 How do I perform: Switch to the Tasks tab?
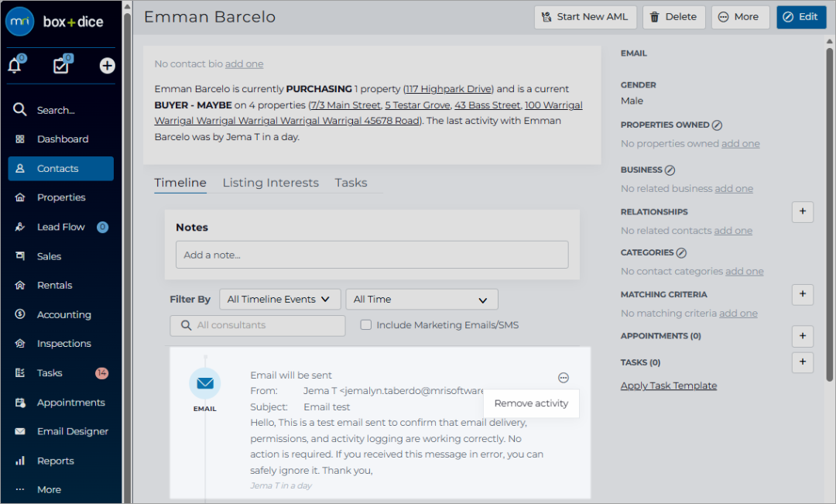351,183
